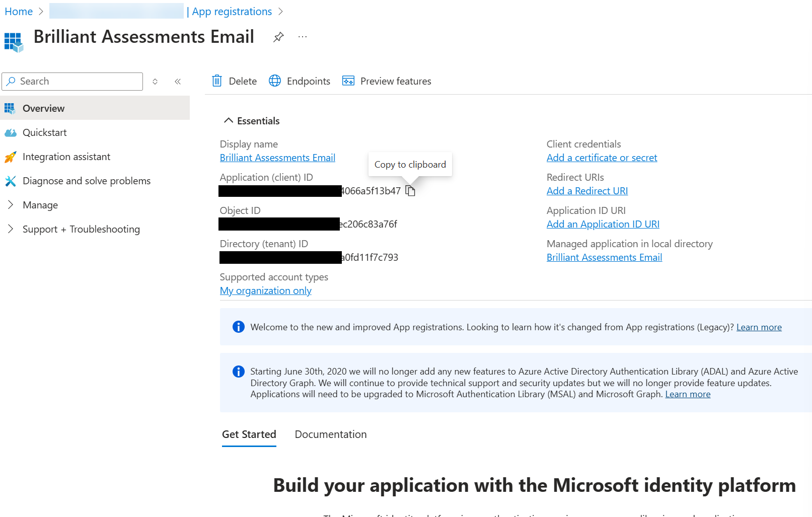The width and height of the screenshot is (812, 517).
Task: Open Integration assistant from the sidebar
Action: (66, 157)
